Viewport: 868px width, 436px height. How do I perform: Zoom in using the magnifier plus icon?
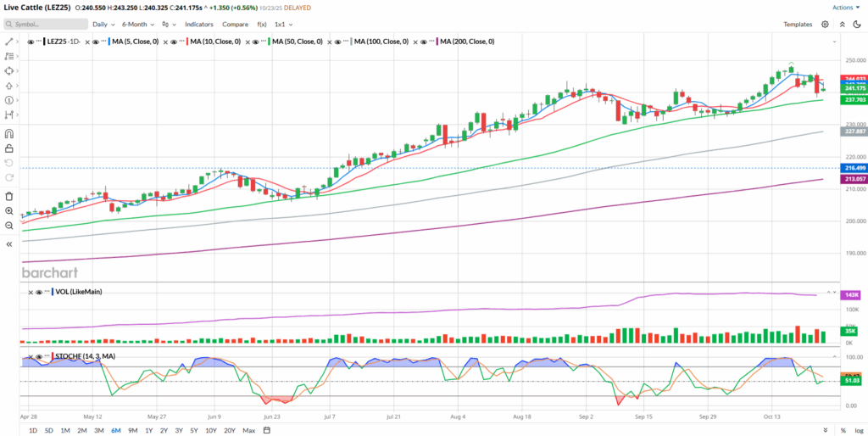click(9, 210)
